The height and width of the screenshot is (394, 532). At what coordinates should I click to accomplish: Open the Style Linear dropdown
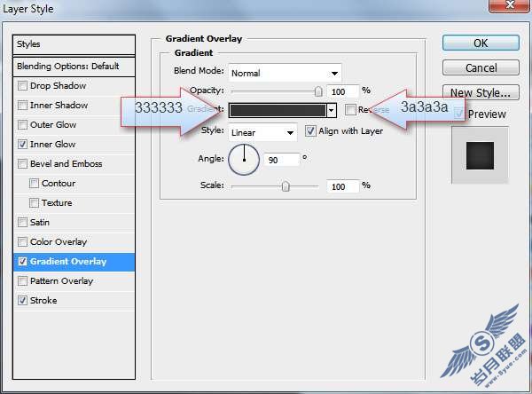262,132
